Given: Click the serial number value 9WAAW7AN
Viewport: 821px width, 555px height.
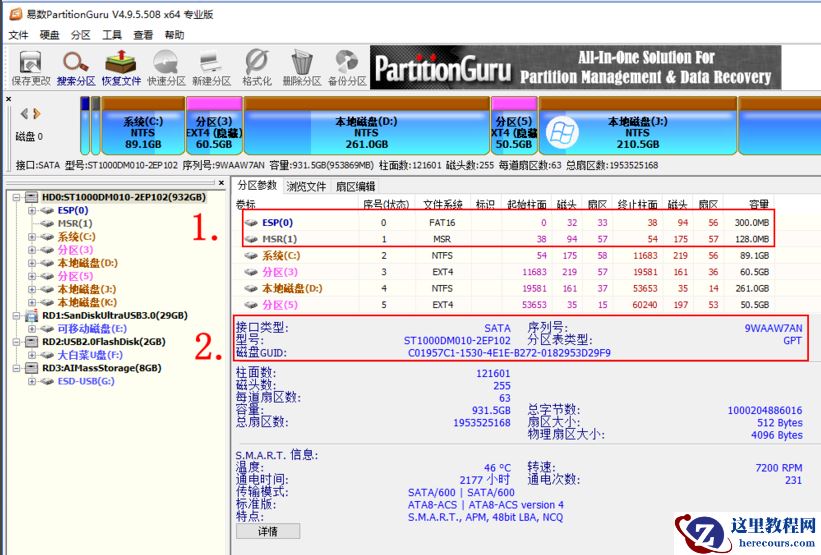Looking at the screenshot, I should (x=773, y=328).
